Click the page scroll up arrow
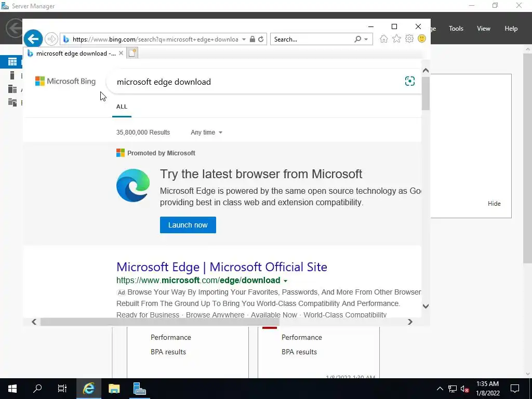532x399 pixels. coord(425,71)
